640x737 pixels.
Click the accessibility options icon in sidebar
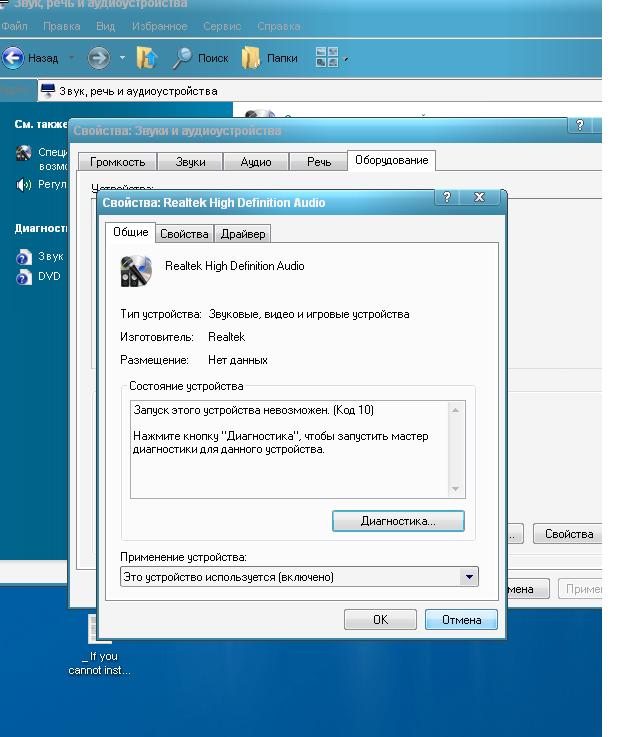[23, 153]
